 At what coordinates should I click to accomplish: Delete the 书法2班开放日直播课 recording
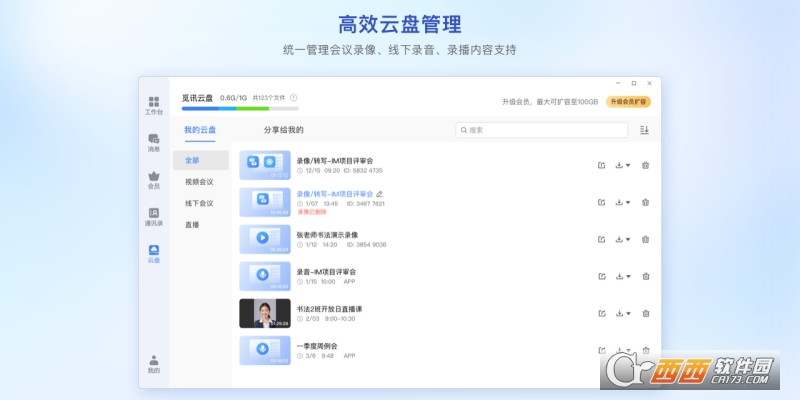(645, 313)
